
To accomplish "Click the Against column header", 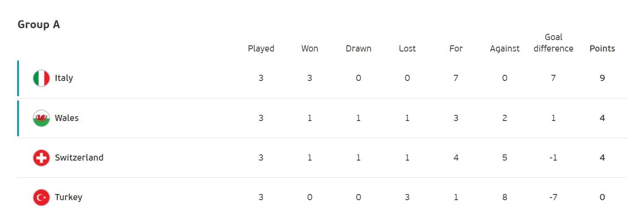I will click(x=505, y=49).
